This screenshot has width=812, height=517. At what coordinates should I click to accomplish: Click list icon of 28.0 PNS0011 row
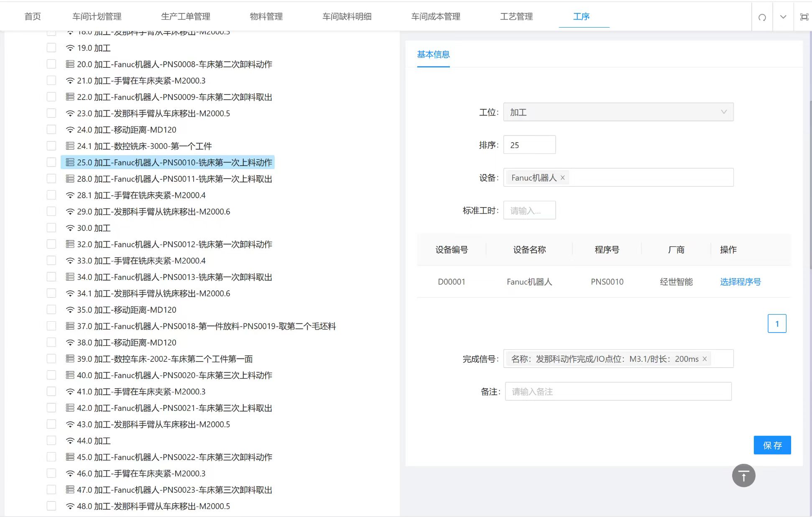pyautogui.click(x=70, y=179)
